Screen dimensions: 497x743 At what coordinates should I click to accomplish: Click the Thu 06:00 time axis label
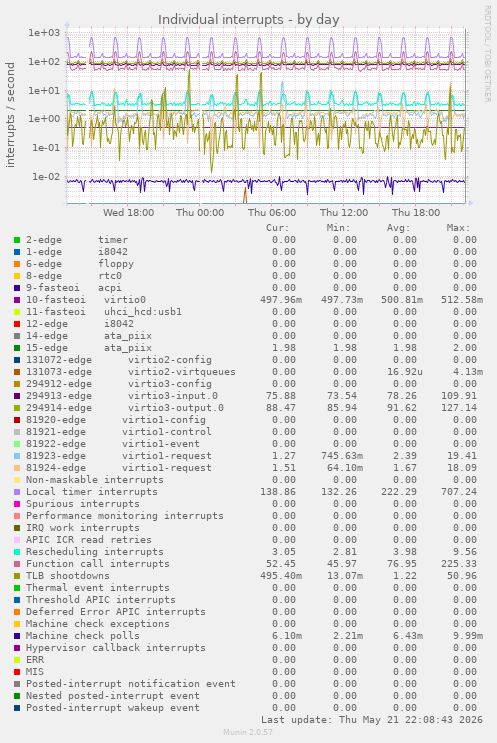[x=272, y=213]
